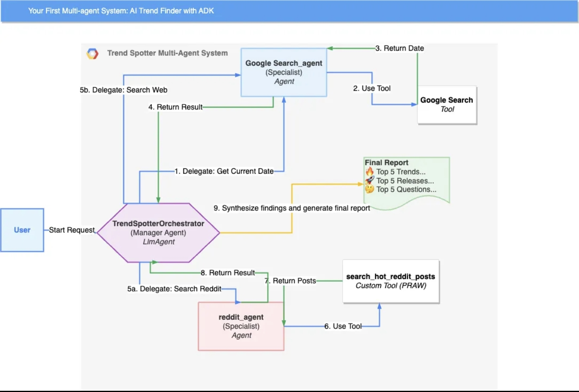
Task: Select the reddit_agent specialist box
Action: pos(241,326)
